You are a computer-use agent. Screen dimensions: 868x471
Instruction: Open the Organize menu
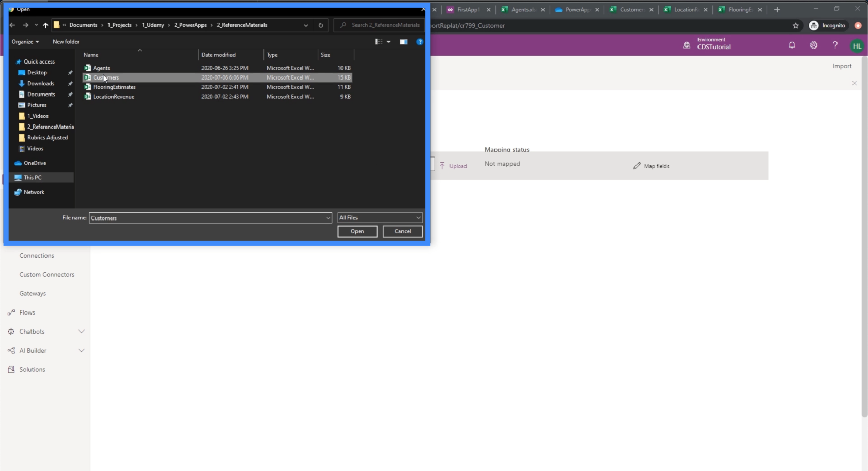pyautogui.click(x=25, y=42)
